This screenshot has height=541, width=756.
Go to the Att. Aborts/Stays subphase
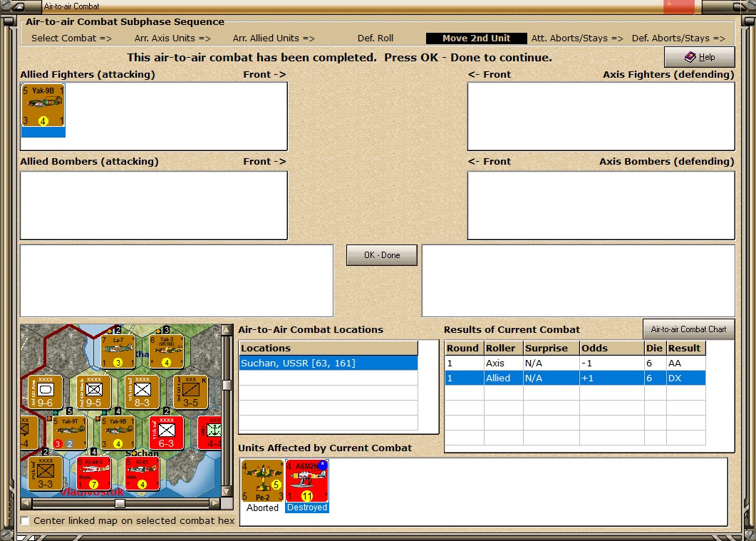pos(577,38)
